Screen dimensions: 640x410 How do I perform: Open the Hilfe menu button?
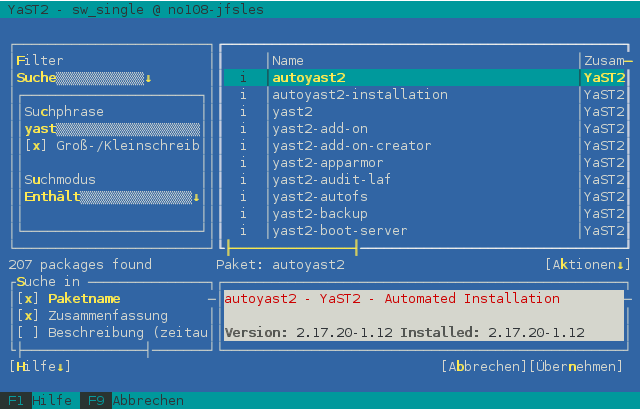point(40,367)
